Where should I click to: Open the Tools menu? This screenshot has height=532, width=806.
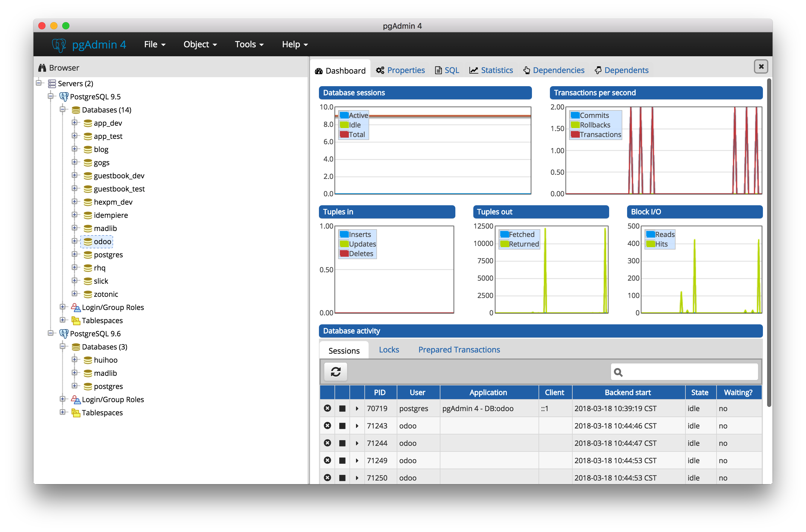point(249,45)
